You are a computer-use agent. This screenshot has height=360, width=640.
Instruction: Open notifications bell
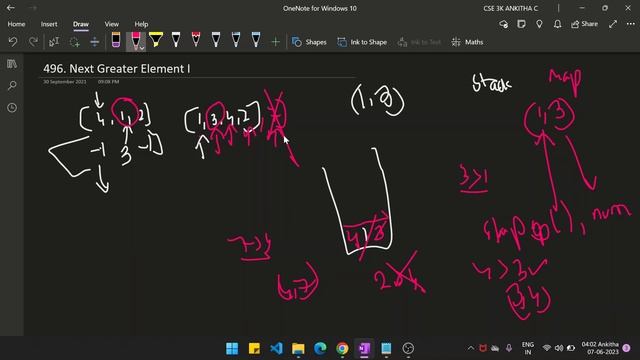tap(557, 24)
